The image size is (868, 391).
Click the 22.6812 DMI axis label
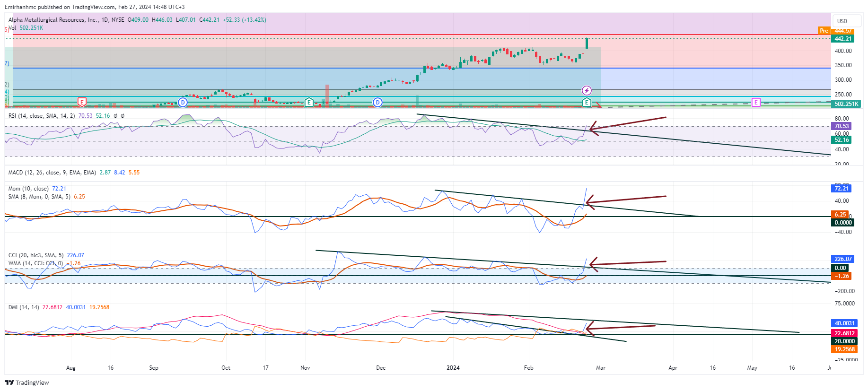844,333
